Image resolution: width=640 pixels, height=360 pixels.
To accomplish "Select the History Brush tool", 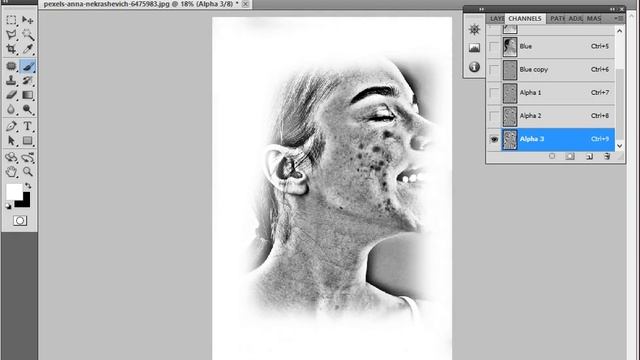I will (x=27, y=80).
